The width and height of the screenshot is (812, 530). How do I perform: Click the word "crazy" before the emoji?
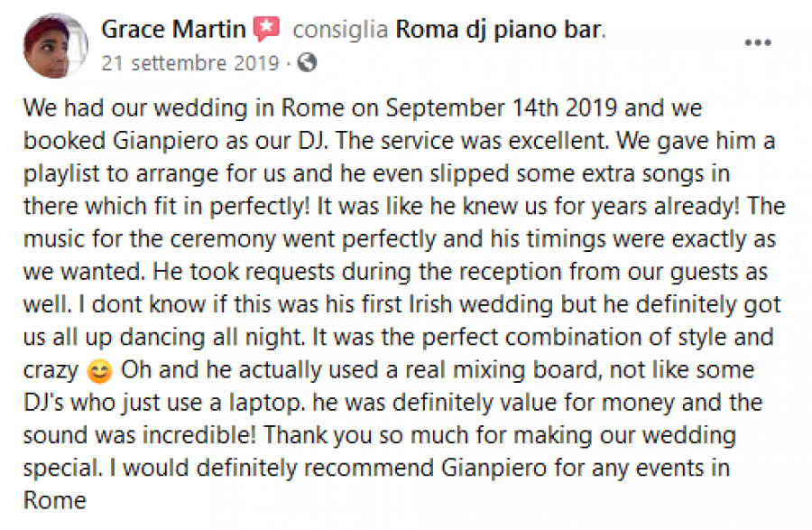click(x=51, y=370)
